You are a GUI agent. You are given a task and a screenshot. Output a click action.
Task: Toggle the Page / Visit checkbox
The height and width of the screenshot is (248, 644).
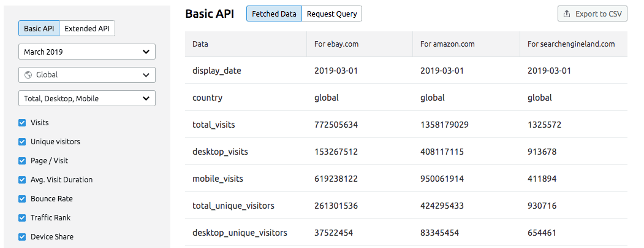(x=22, y=161)
